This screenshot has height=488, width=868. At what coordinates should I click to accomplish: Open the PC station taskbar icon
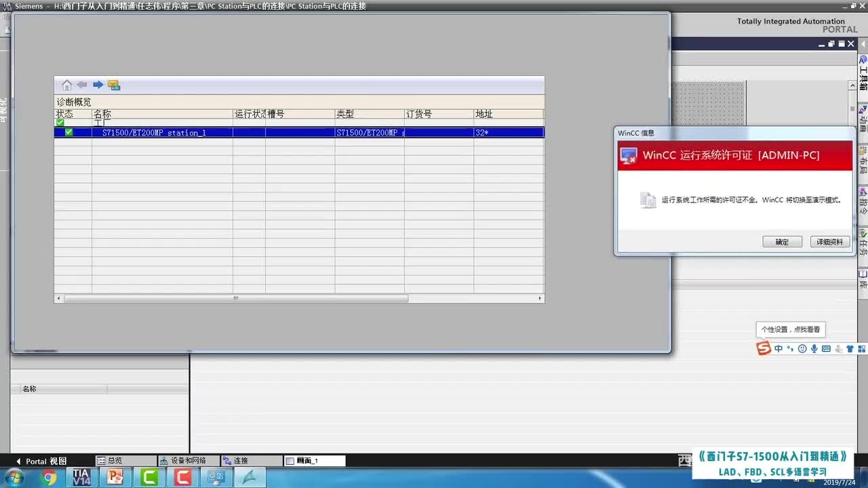pos(216,478)
